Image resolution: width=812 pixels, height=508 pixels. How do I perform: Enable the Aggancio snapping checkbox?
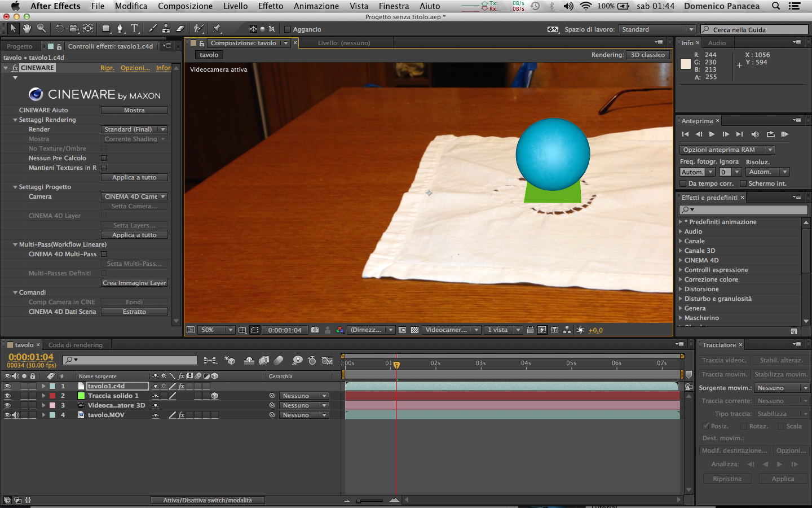click(288, 29)
